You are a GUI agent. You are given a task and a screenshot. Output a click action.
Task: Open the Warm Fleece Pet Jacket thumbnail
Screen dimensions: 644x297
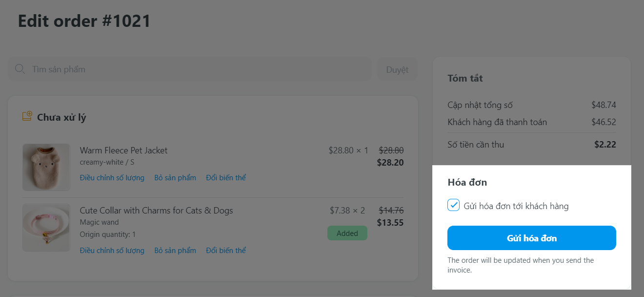46,167
